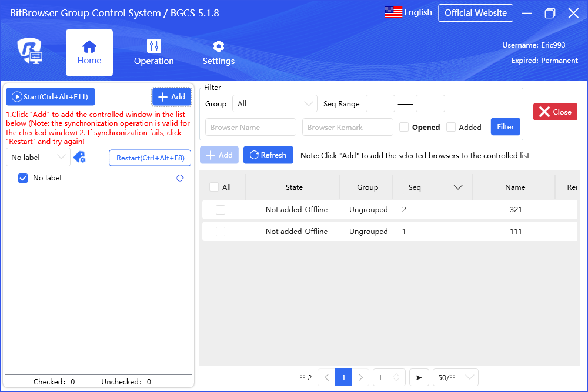The height and width of the screenshot is (392, 588).
Task: Click the red Close button
Action: click(555, 112)
